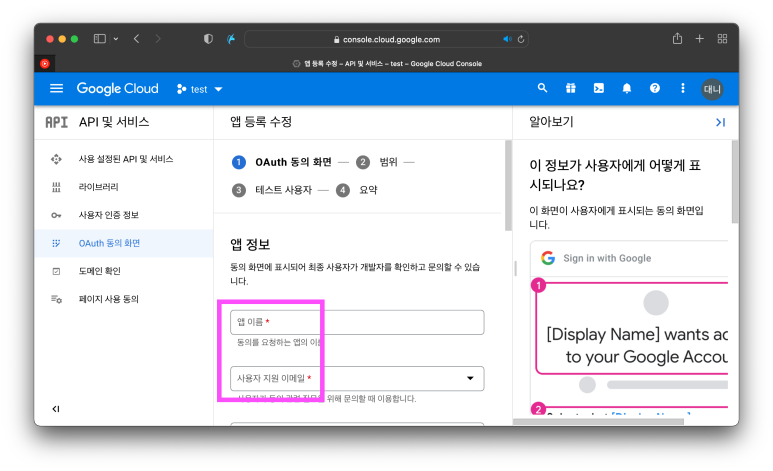The width and height of the screenshot is (773, 471).
Task: Click the pinned red YouTube Music tab
Action: 45,64
